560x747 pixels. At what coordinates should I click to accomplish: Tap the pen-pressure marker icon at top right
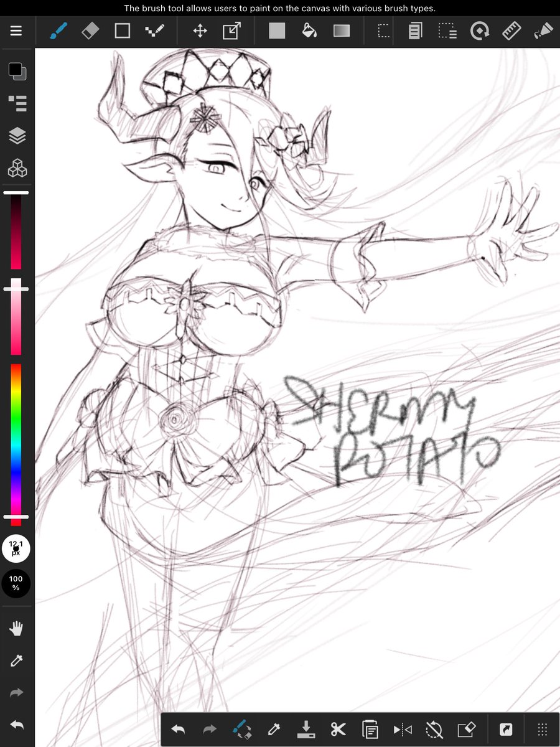point(543,31)
